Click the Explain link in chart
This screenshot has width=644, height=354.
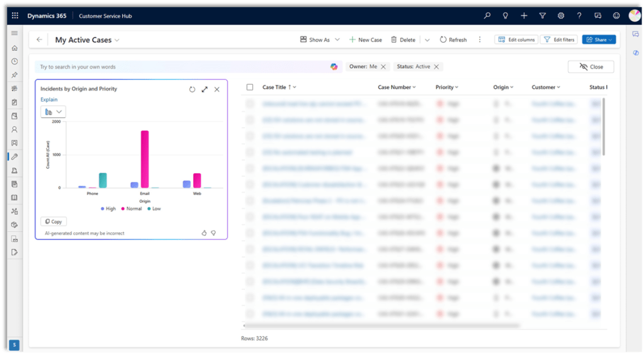point(49,100)
